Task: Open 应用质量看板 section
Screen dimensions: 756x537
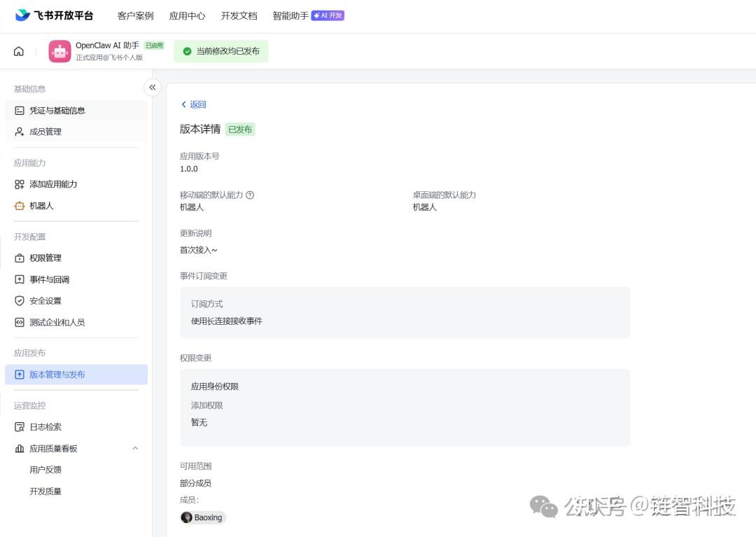Action: 76,448
